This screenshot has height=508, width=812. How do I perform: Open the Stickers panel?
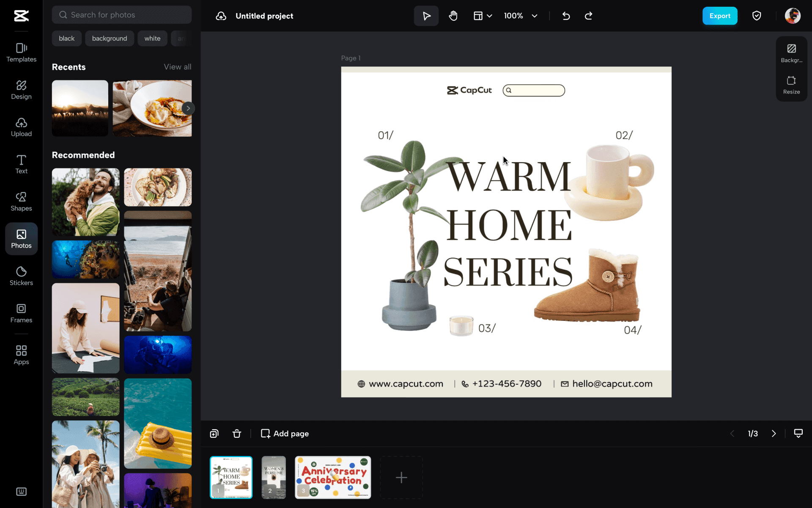21,276
